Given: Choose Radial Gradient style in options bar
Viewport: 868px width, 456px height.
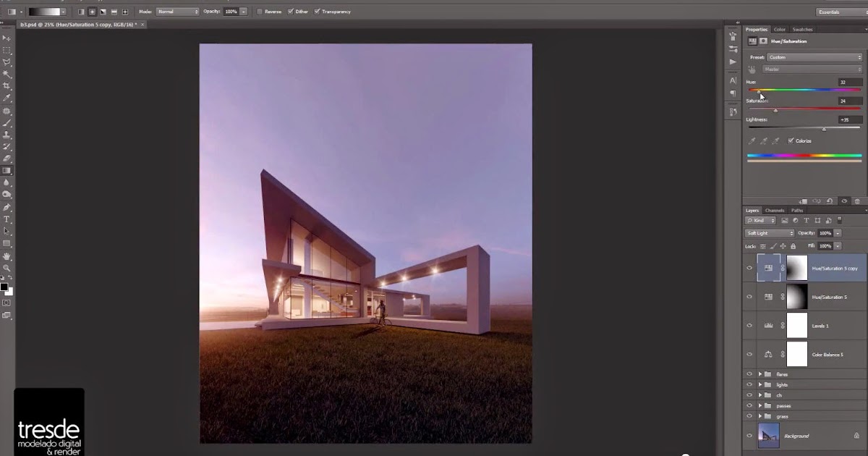Looking at the screenshot, I should point(92,12).
